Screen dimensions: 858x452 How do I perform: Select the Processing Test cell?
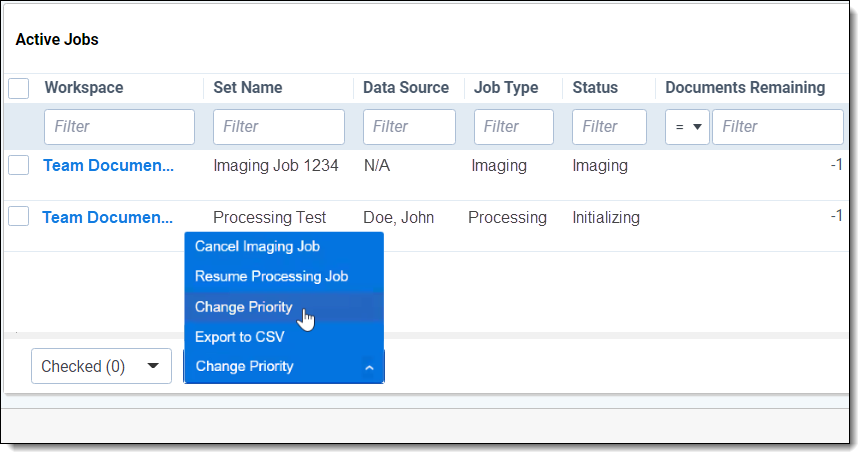pyautogui.click(x=270, y=217)
